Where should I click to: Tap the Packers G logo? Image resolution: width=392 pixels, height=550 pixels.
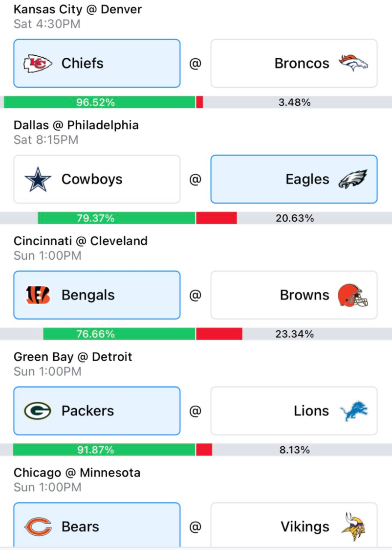pyautogui.click(x=38, y=411)
